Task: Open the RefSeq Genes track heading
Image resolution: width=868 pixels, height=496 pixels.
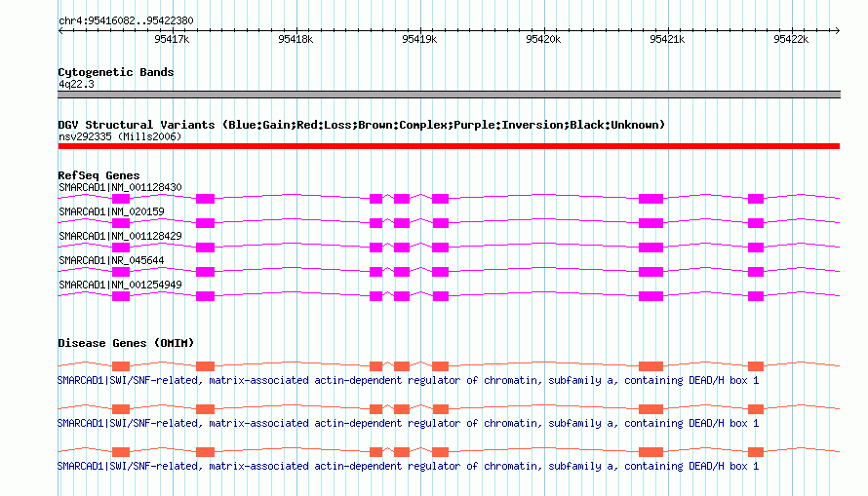Action: coord(99,175)
